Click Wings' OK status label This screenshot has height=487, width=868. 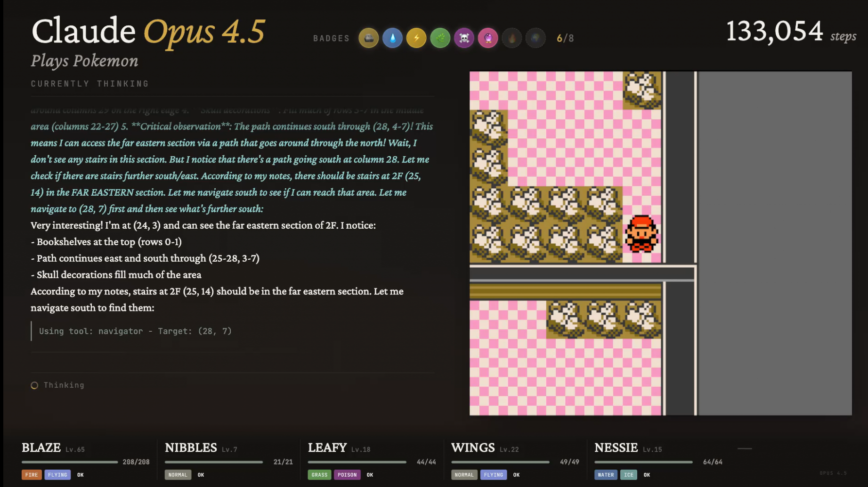point(517,475)
